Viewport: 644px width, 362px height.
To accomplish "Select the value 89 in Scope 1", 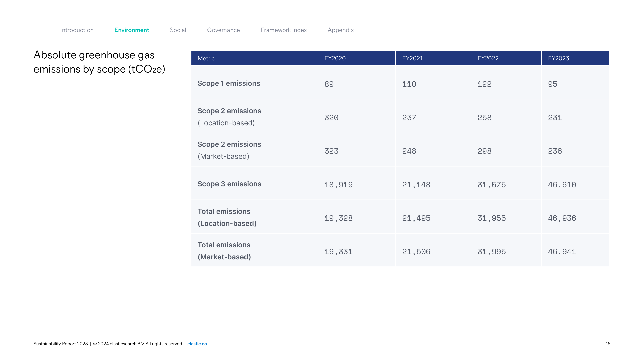I will [329, 84].
